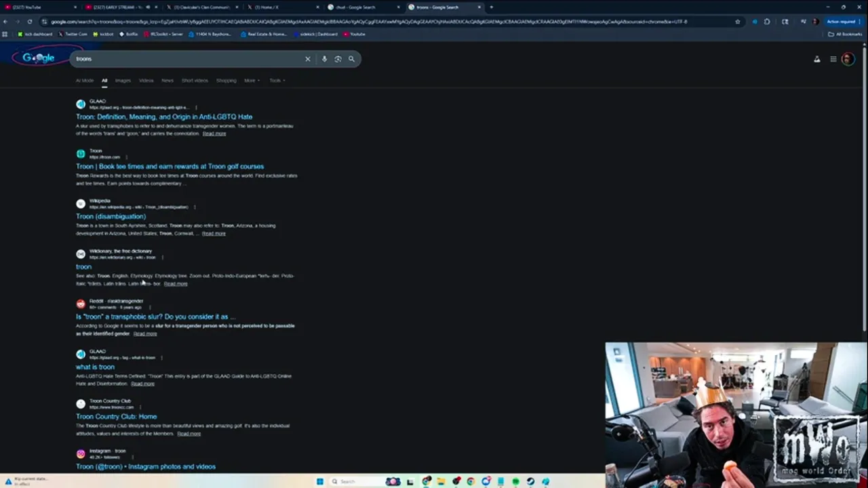Clear the search query with the X icon

coord(307,59)
